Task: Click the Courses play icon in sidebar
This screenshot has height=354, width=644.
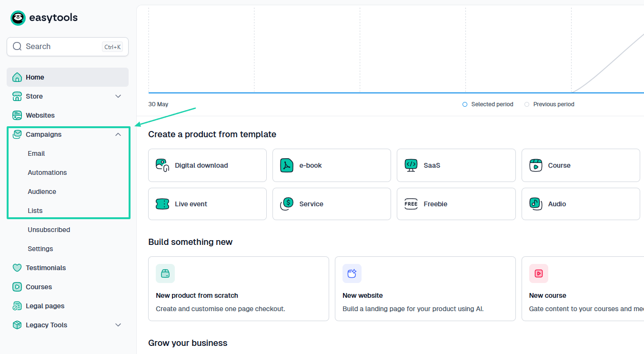Action: click(17, 287)
